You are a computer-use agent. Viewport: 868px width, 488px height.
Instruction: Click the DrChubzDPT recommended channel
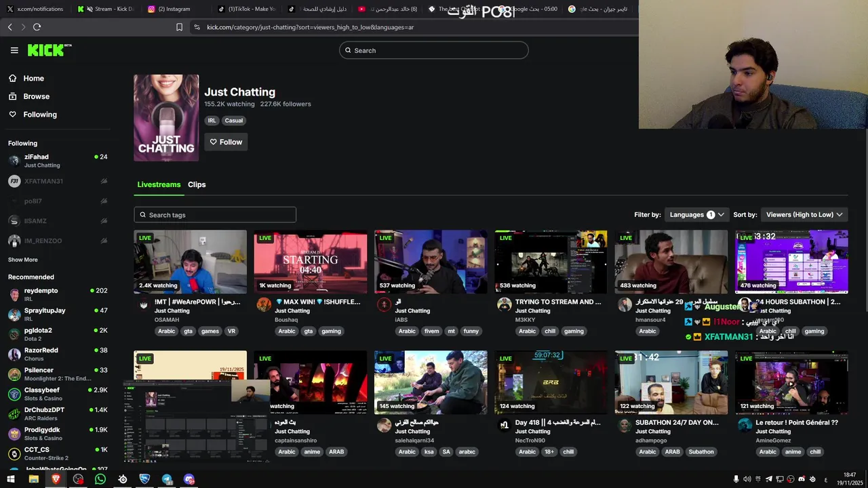tap(58, 413)
